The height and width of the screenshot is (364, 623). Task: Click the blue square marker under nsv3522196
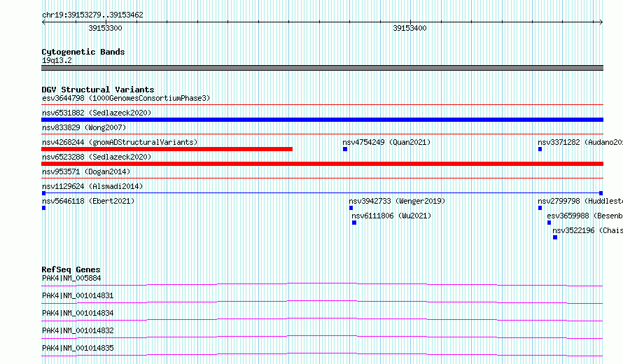(x=555, y=237)
